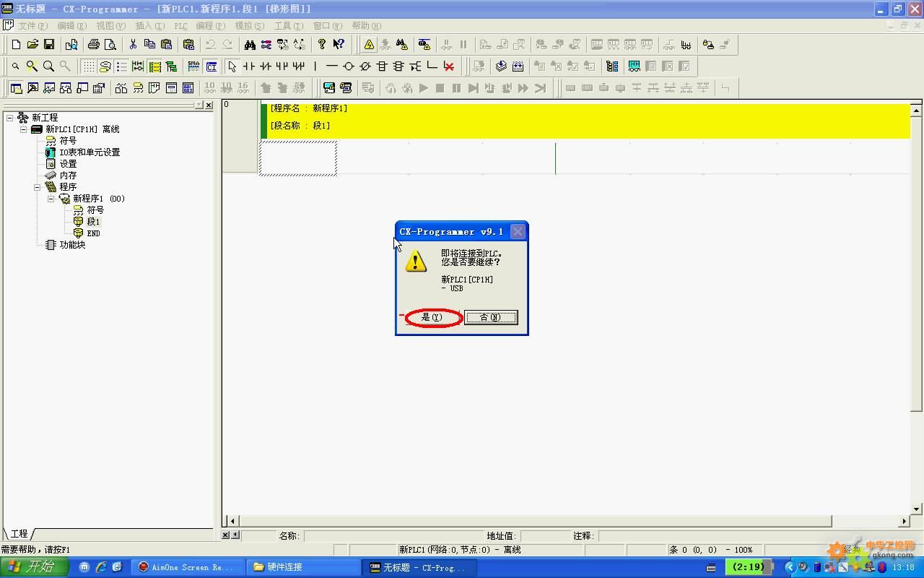The height and width of the screenshot is (578, 924).
Task: Toggle the grid display icon
Action: coord(88,66)
